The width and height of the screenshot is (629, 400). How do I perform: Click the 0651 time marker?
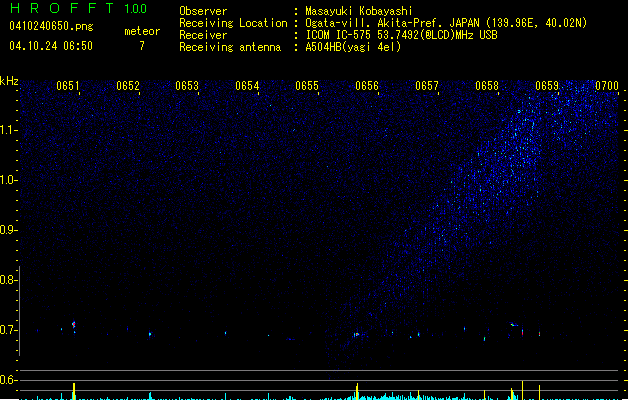click(67, 86)
